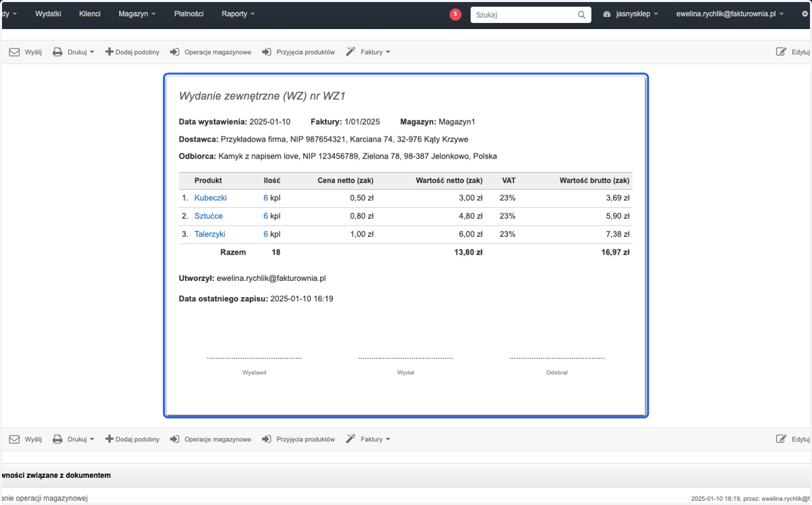This screenshot has height=505, width=812.
Task: Open the Sztućce product link
Action: pos(208,216)
